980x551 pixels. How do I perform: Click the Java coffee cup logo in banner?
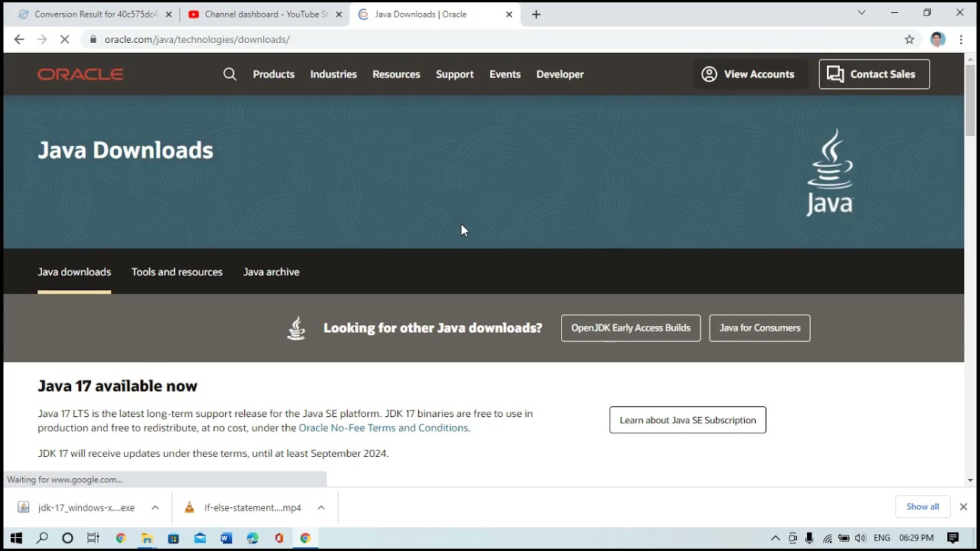(x=830, y=172)
